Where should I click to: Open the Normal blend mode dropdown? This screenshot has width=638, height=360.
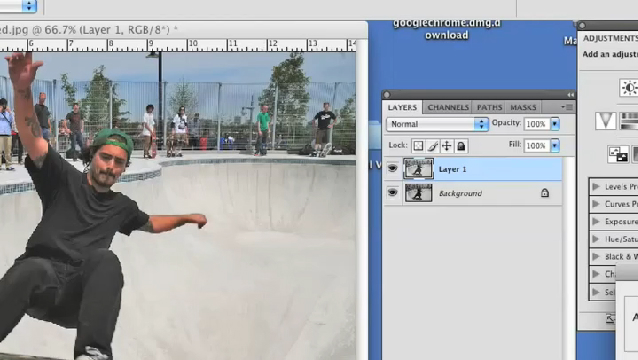tap(437, 124)
